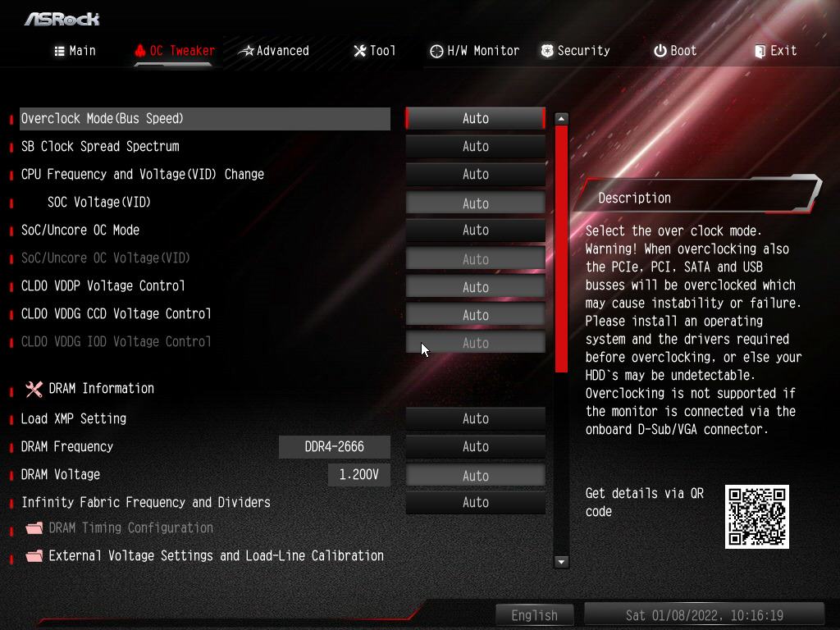Image resolution: width=840 pixels, height=630 pixels.
Task: Open the Main tab
Action: (x=75, y=51)
